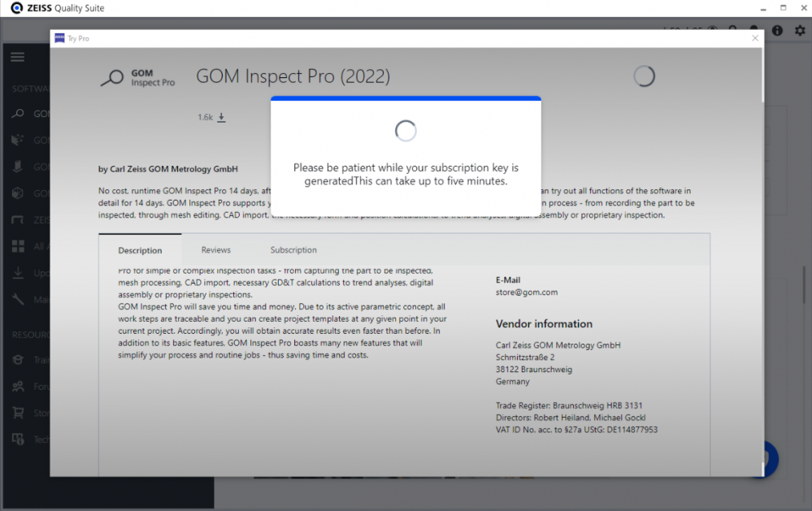Select the magnifier GOM Inspect sidebar icon
812x511 pixels.
click(17, 114)
